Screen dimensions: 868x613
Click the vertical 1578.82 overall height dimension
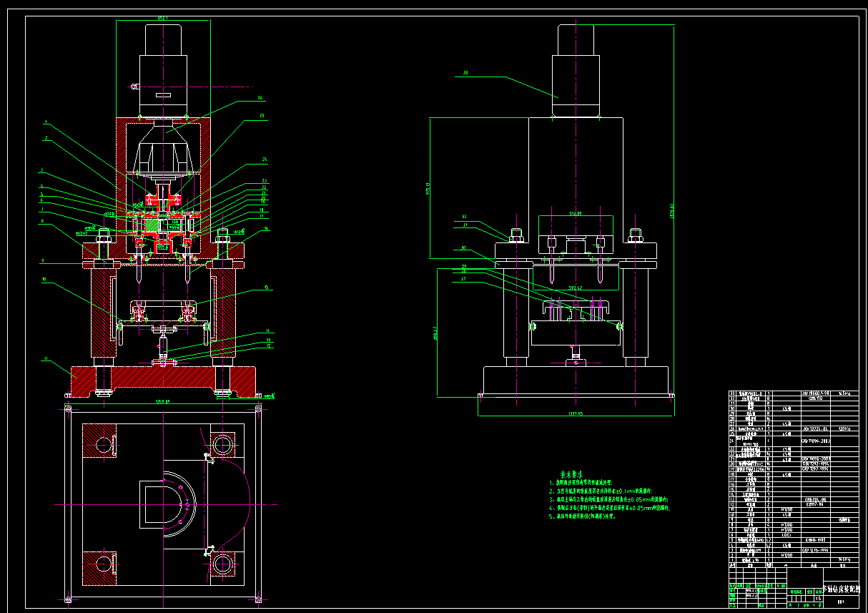coord(671,211)
